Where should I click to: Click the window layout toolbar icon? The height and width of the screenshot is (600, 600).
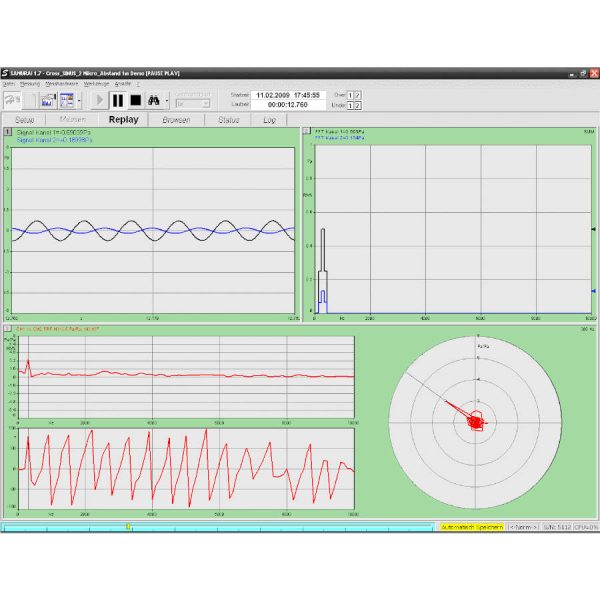(x=67, y=101)
